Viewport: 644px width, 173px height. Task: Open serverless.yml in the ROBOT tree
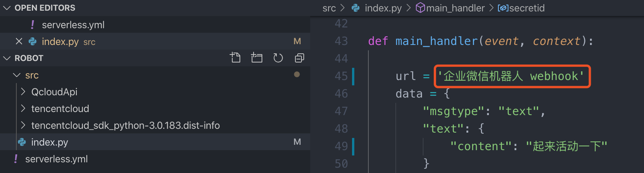[56, 159]
